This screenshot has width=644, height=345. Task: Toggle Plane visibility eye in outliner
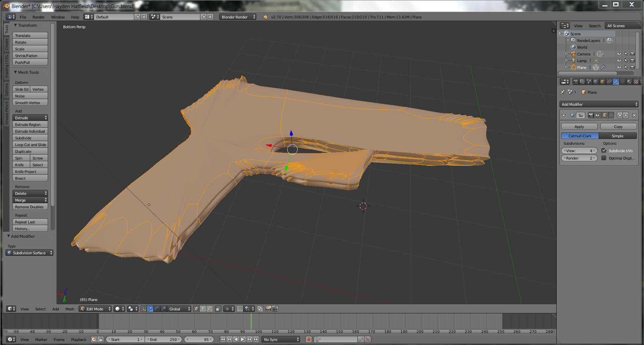(619, 67)
